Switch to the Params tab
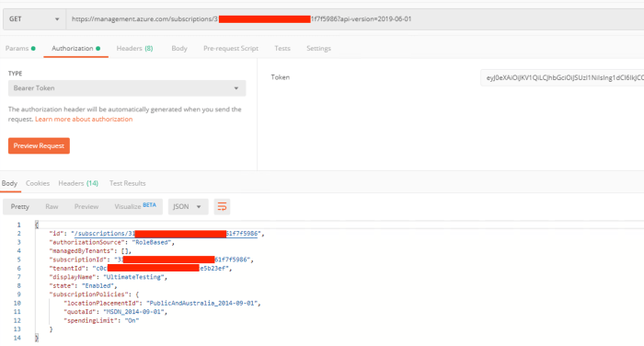 20,49
